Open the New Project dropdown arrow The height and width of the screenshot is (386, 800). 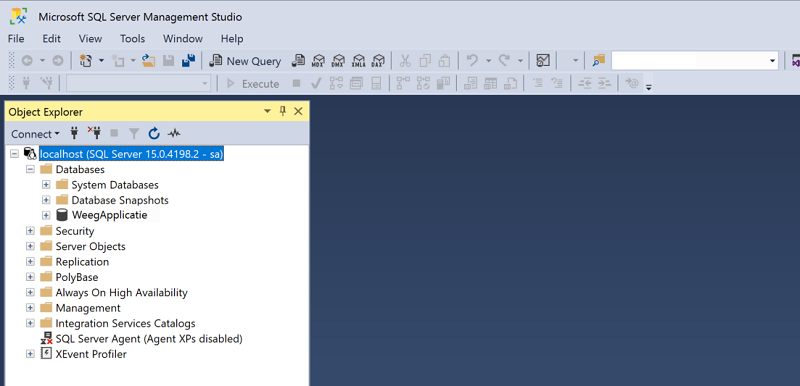[x=101, y=61]
